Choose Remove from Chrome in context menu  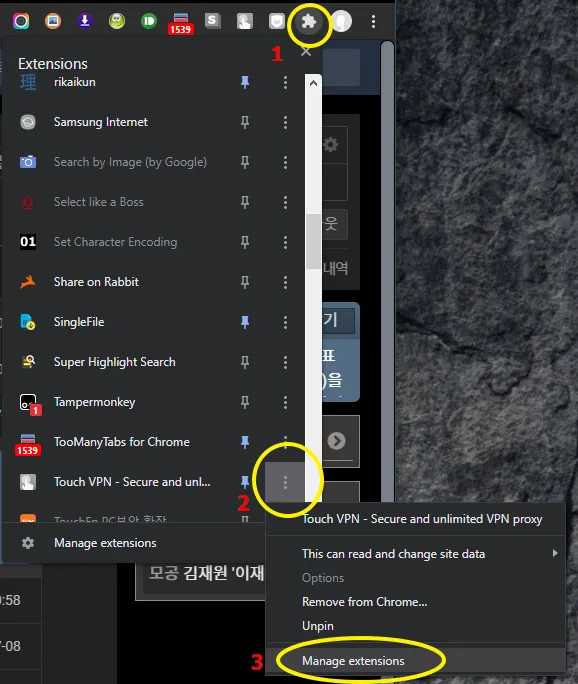coord(416,602)
